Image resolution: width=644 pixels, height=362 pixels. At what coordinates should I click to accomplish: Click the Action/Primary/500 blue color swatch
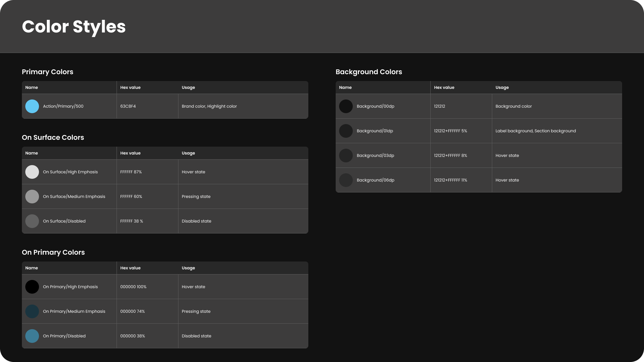[32, 106]
